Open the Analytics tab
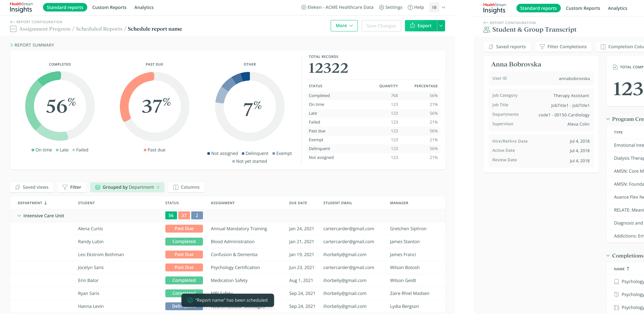Screen dimensions: 644x314 [x=144, y=7]
